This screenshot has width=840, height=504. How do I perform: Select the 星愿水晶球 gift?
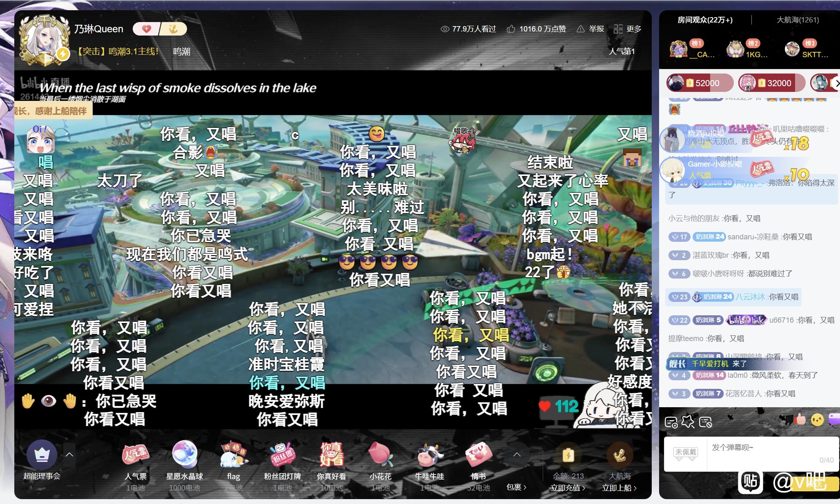point(185,454)
